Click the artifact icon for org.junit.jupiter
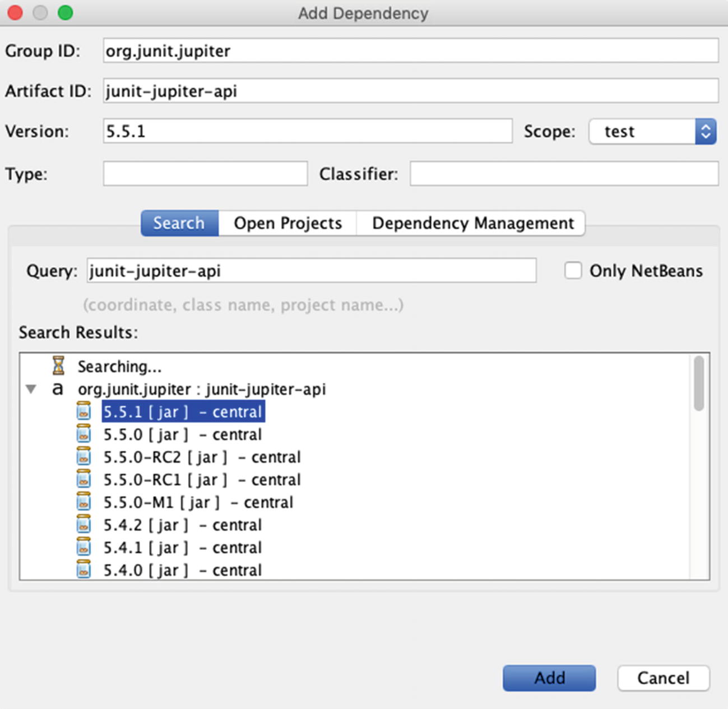The height and width of the screenshot is (709, 728). [x=57, y=388]
